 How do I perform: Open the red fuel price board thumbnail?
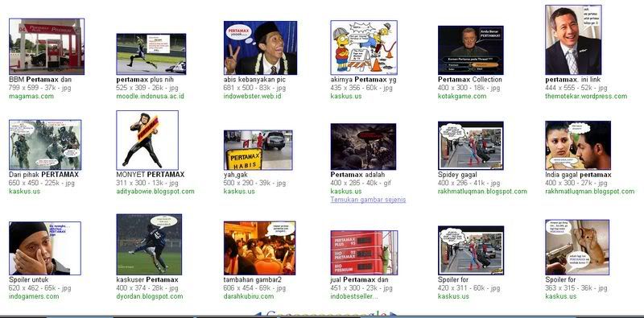(x=365, y=253)
